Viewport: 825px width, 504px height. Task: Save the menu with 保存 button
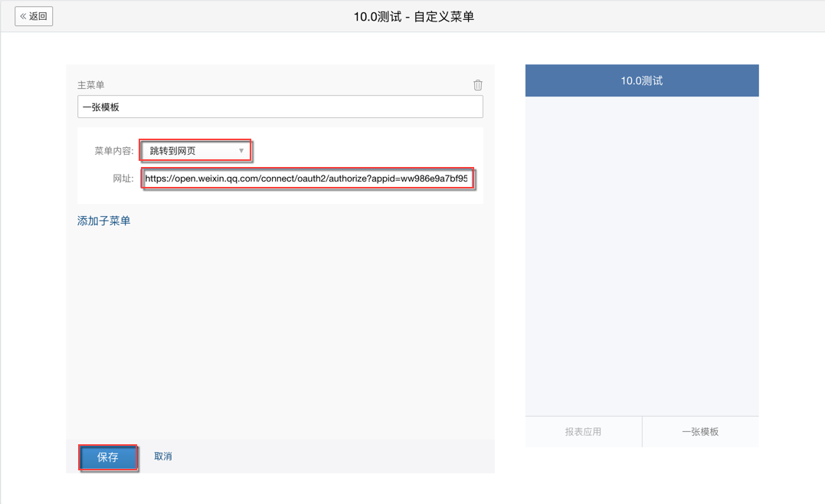(108, 457)
